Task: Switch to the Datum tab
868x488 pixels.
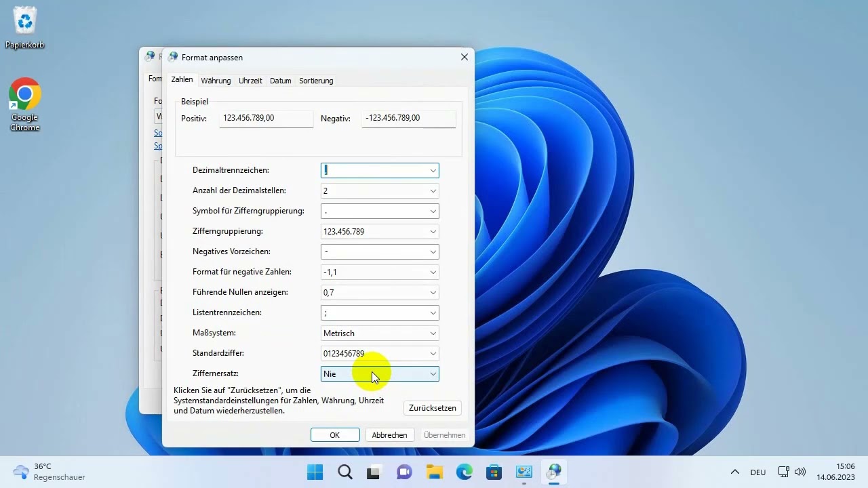Action: click(x=280, y=81)
